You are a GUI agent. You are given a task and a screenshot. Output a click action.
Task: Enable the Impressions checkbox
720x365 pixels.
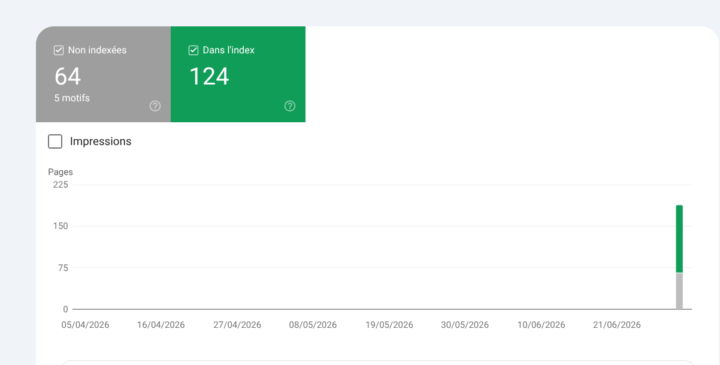(55, 141)
